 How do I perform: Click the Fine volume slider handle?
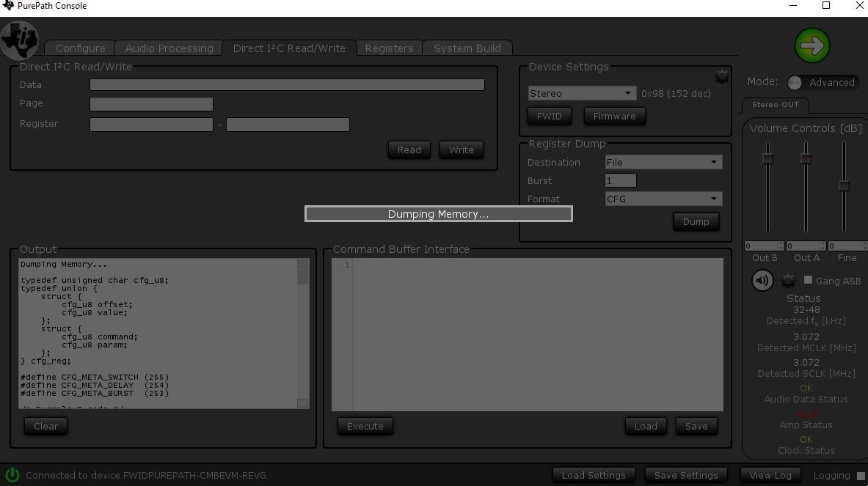[845, 186]
